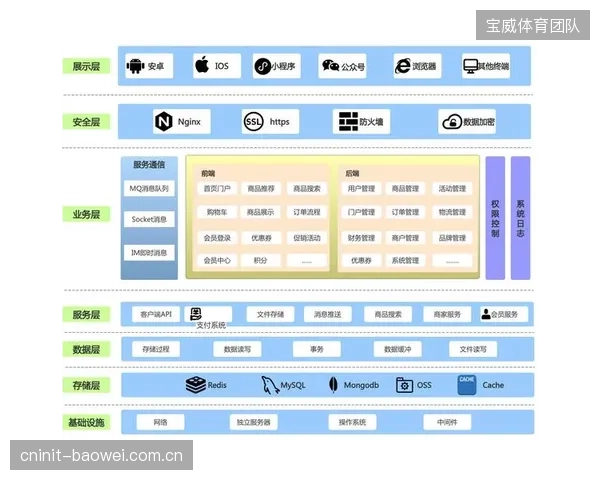Select the WeChat 公众号 chat-bubble icon
This screenshot has width=600, height=480.
tap(331, 66)
